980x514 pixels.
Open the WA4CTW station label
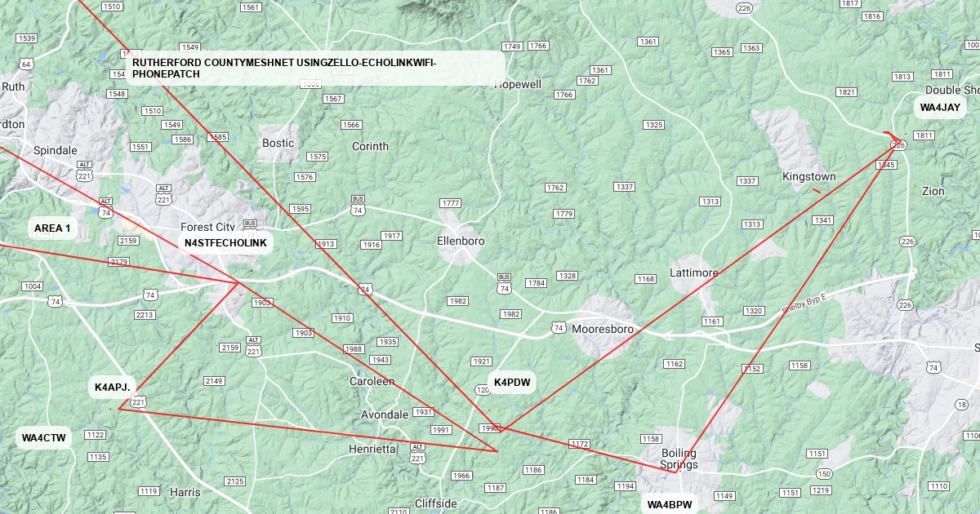43,438
